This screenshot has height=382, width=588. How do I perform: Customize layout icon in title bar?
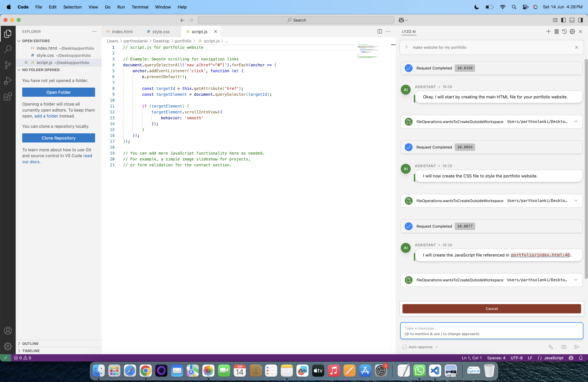click(555, 20)
